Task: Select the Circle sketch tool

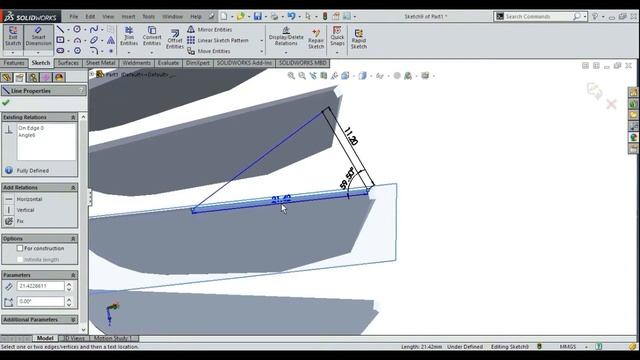Action: 77,29
